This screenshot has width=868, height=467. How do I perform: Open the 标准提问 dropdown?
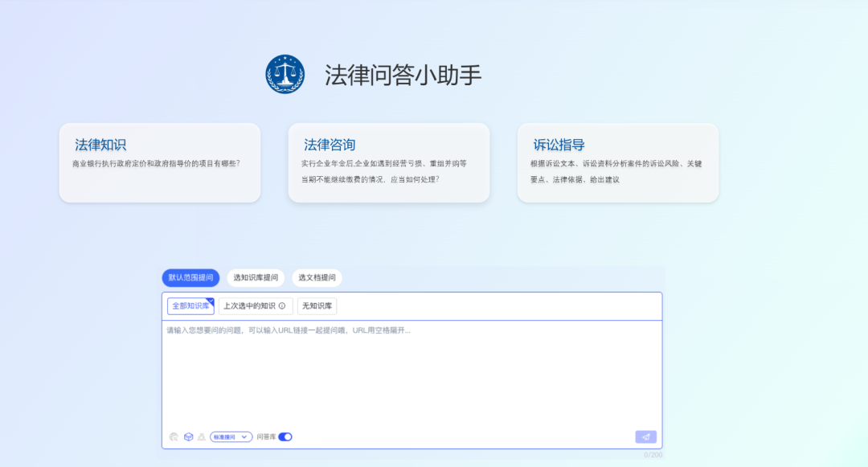pos(231,436)
